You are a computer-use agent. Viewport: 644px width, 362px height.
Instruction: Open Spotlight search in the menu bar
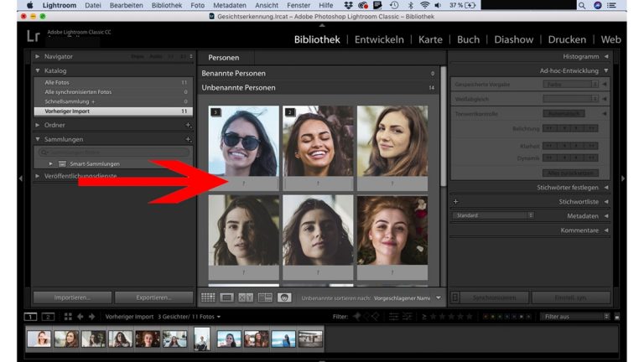(x=582, y=5)
